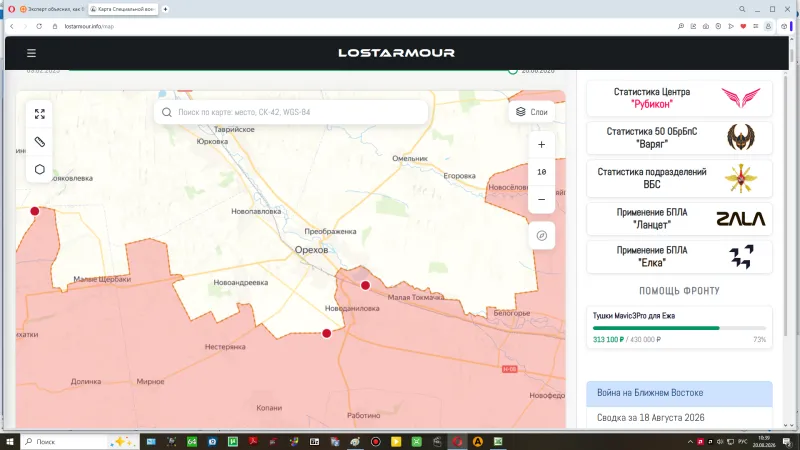The image size is (800, 450).
Task: Open Применение БПЛА Ланцет card
Action: [x=679, y=218]
